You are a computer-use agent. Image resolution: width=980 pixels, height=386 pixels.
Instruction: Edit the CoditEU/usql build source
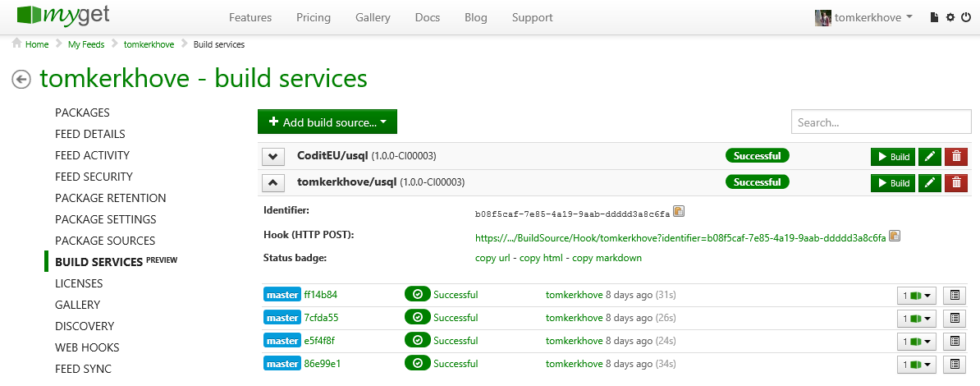tap(929, 156)
